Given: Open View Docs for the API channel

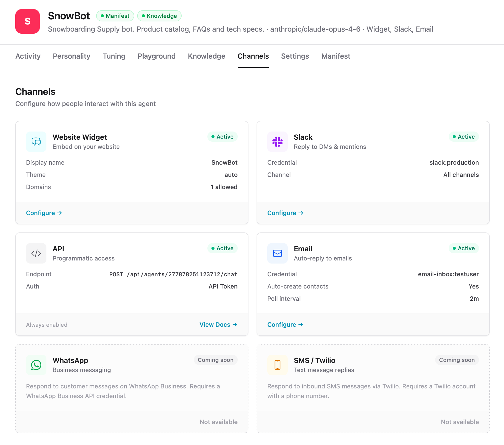Looking at the screenshot, I should coord(218,324).
